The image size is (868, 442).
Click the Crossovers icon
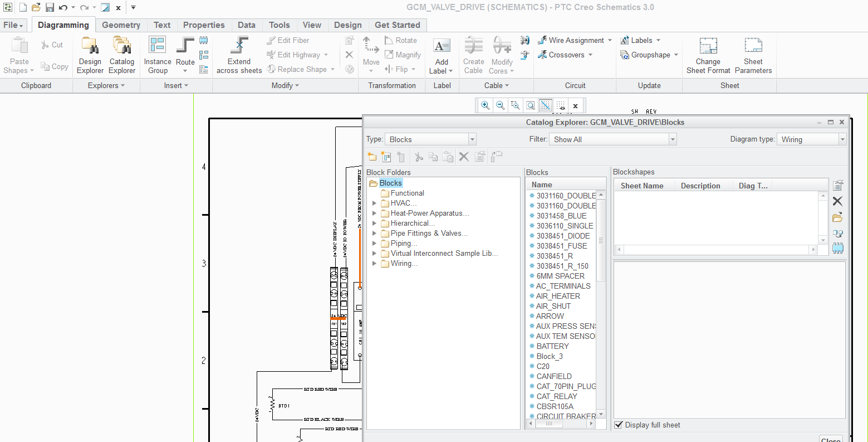click(542, 55)
